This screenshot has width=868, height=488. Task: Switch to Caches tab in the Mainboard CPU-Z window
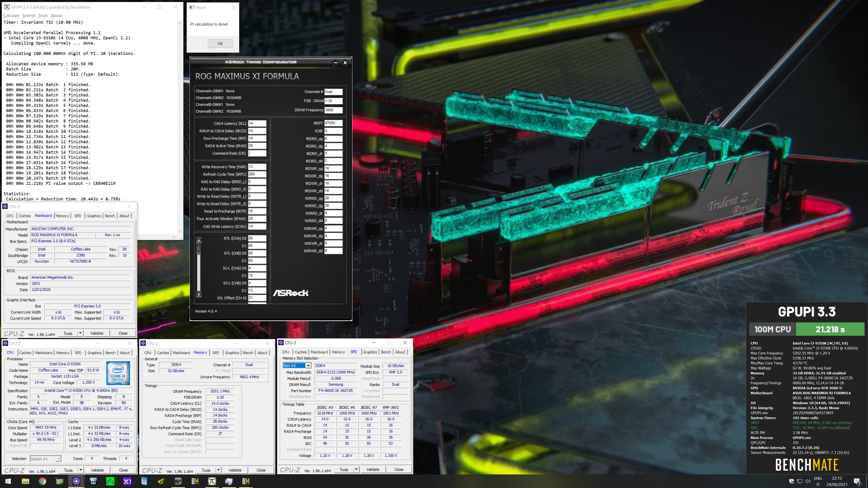25,216
